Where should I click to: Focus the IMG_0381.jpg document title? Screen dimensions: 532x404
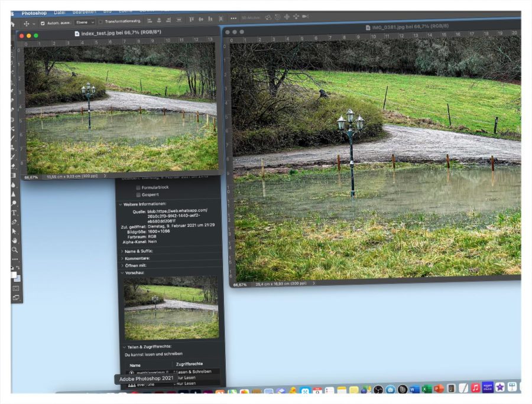410,27
